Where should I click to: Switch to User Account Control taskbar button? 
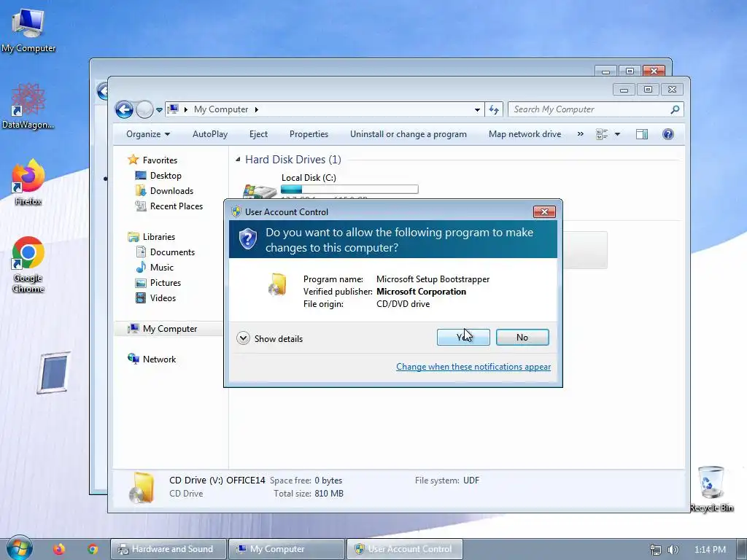pos(404,549)
